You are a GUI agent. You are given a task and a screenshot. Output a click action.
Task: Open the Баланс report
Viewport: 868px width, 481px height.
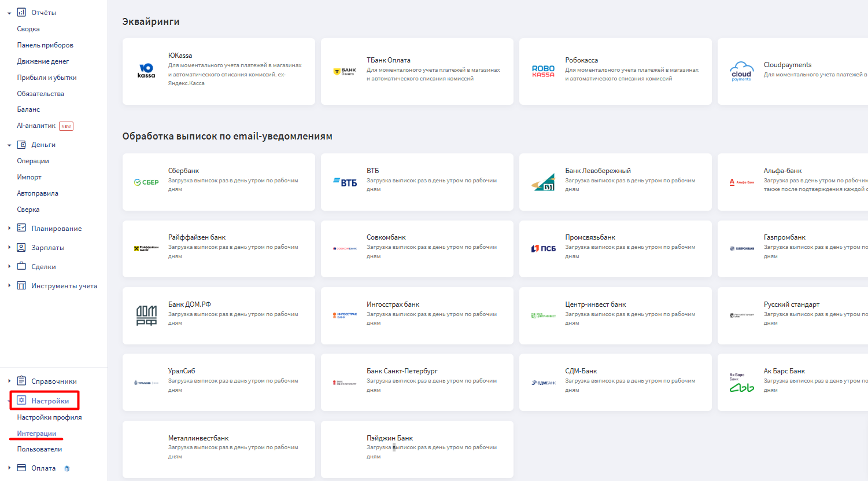tap(28, 109)
